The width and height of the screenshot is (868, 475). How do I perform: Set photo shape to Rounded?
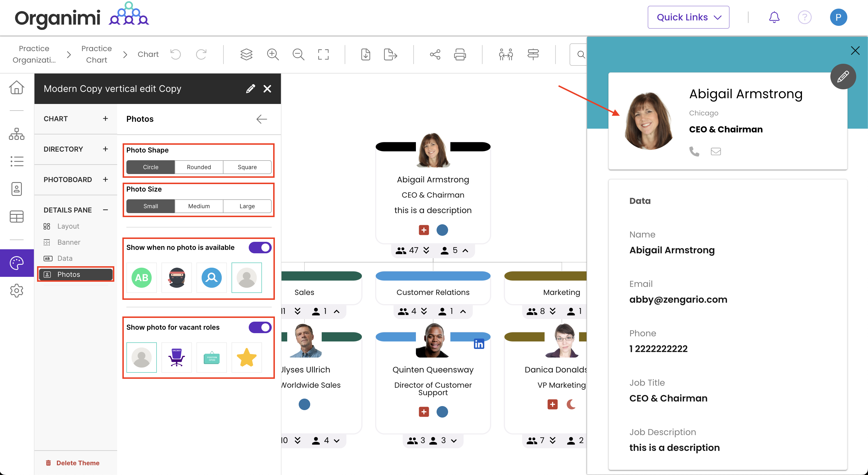[x=199, y=167]
